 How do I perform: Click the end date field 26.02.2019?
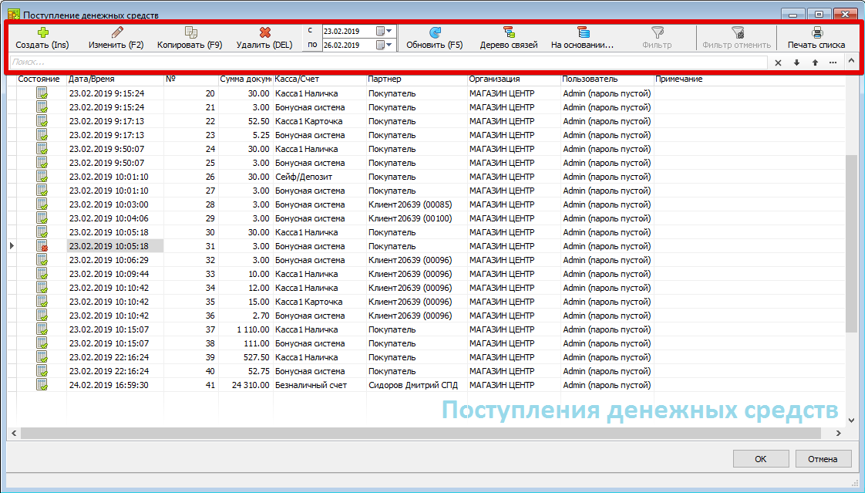[348, 45]
